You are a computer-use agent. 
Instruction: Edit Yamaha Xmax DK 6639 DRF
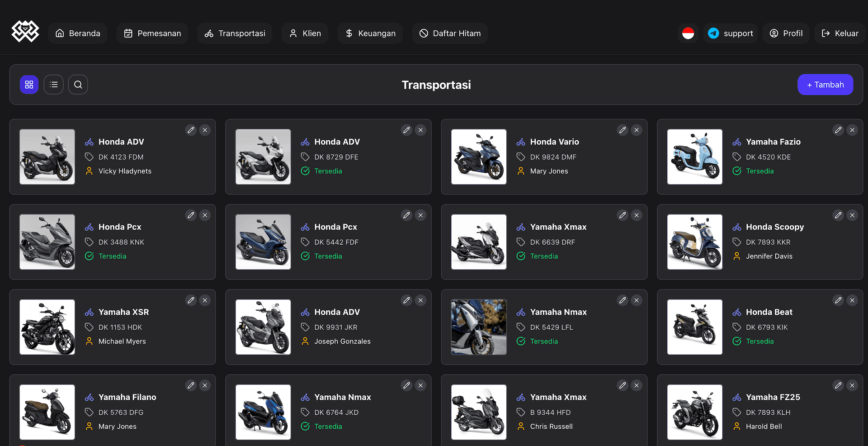pos(623,215)
